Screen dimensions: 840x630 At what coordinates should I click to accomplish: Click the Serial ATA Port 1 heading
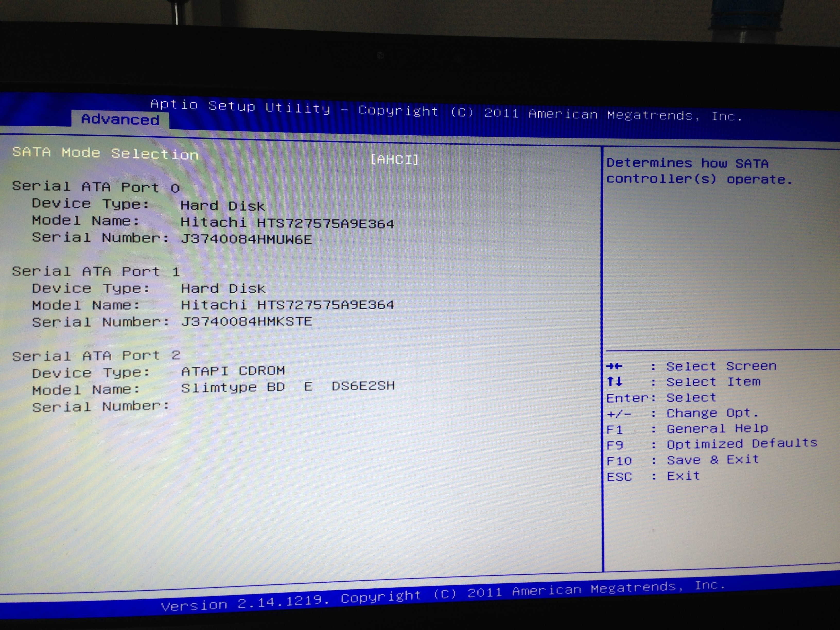(96, 272)
